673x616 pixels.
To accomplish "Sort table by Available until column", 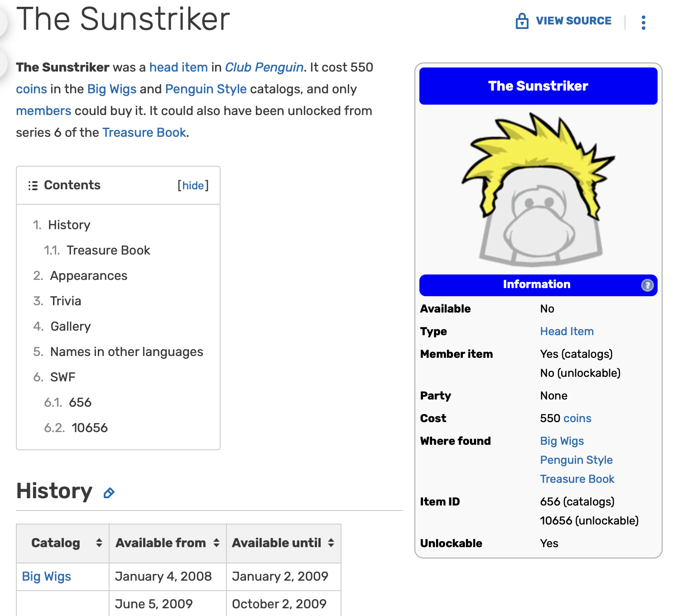I will coord(331,543).
